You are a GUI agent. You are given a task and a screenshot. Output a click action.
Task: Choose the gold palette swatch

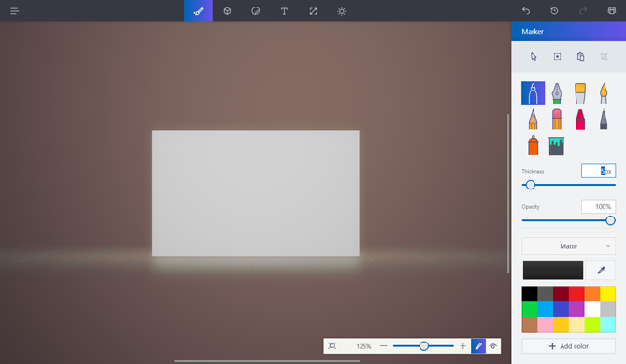pos(561,325)
